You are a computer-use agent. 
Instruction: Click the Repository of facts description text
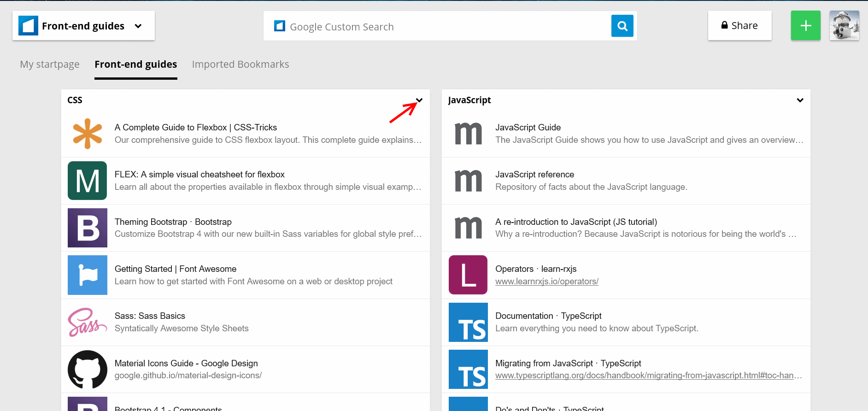591,187
